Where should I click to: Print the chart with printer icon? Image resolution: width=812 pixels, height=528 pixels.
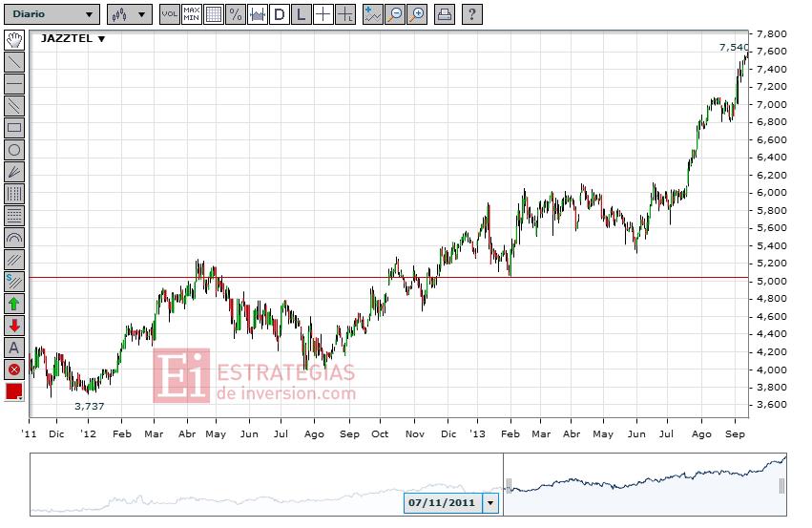pyautogui.click(x=445, y=14)
